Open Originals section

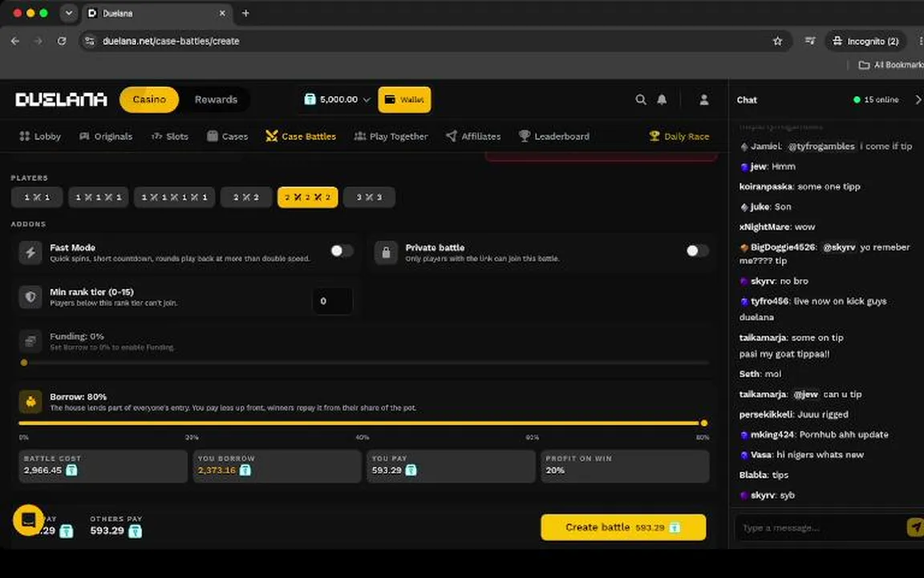point(106,136)
